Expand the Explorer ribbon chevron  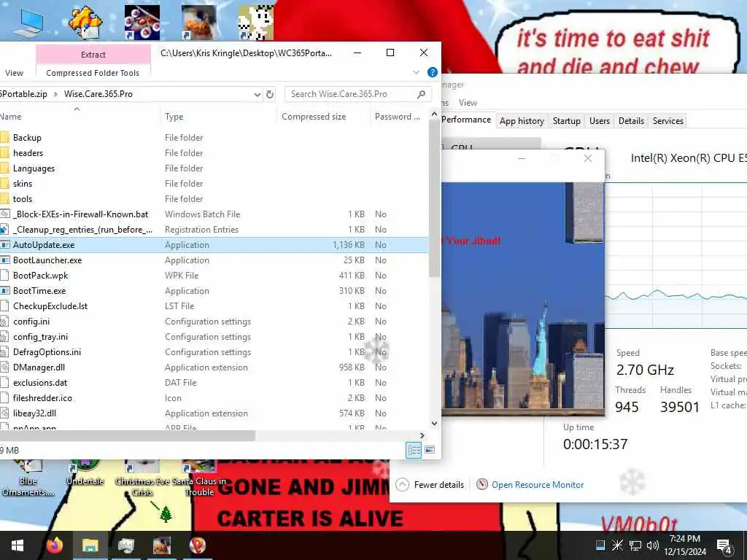417,72
